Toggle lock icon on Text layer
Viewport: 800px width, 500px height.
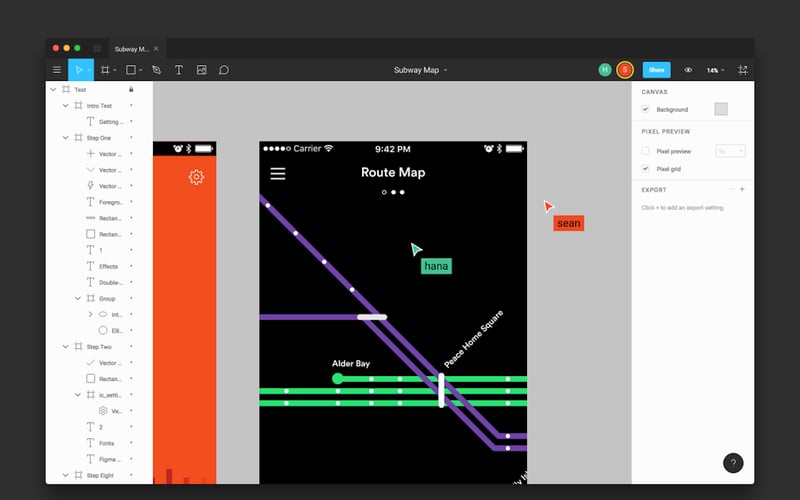point(131,89)
